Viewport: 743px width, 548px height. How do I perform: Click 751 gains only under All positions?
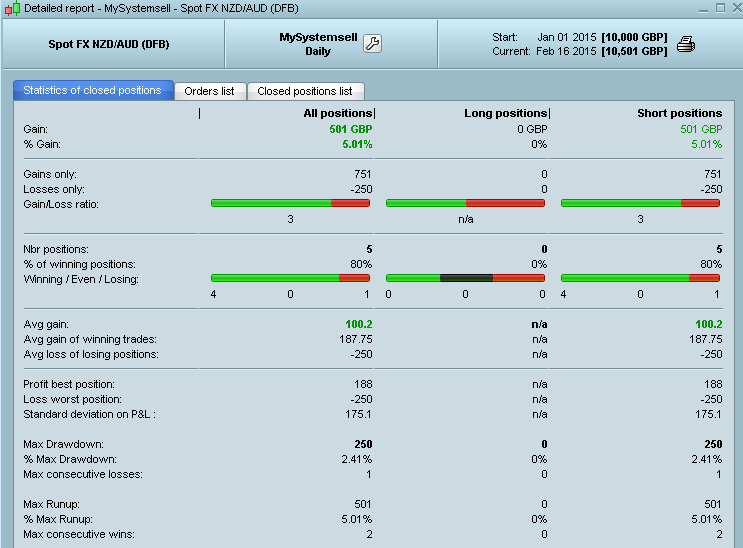(x=362, y=174)
